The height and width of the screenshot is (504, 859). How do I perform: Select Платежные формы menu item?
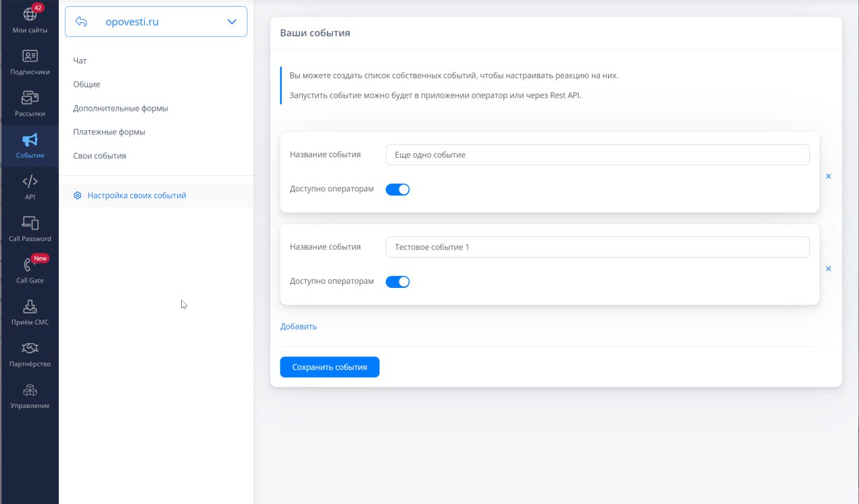pyautogui.click(x=109, y=132)
